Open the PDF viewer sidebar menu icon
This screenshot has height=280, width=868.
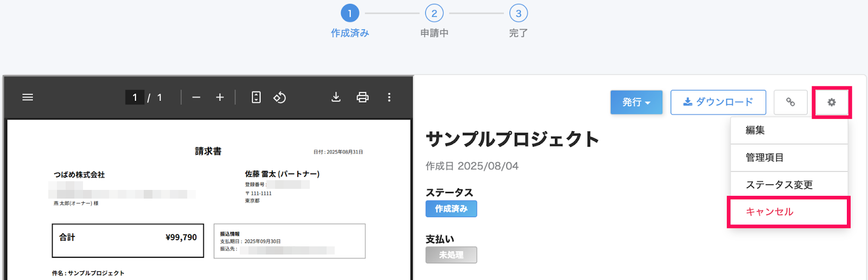click(28, 97)
